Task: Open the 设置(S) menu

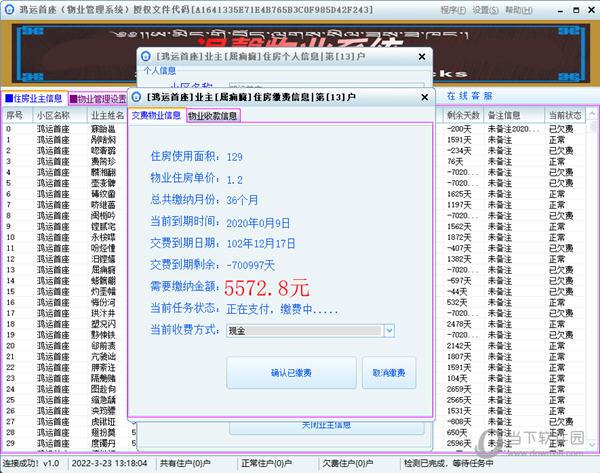Action: pos(485,10)
